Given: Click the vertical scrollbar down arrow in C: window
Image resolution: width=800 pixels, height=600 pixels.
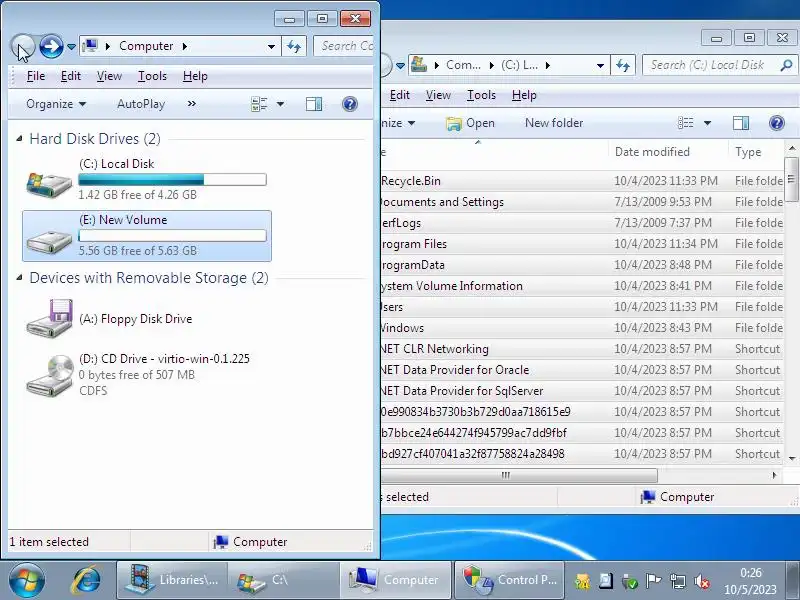Looking at the screenshot, I should [x=792, y=458].
